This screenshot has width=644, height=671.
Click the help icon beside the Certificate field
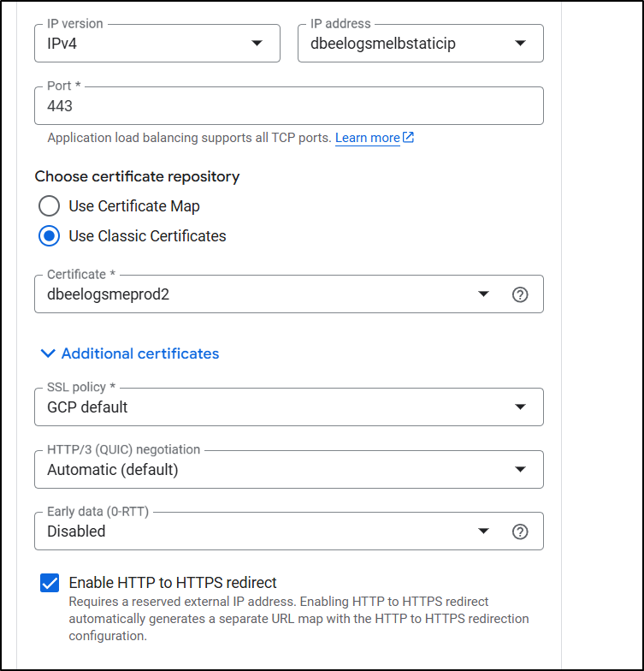pos(520,294)
